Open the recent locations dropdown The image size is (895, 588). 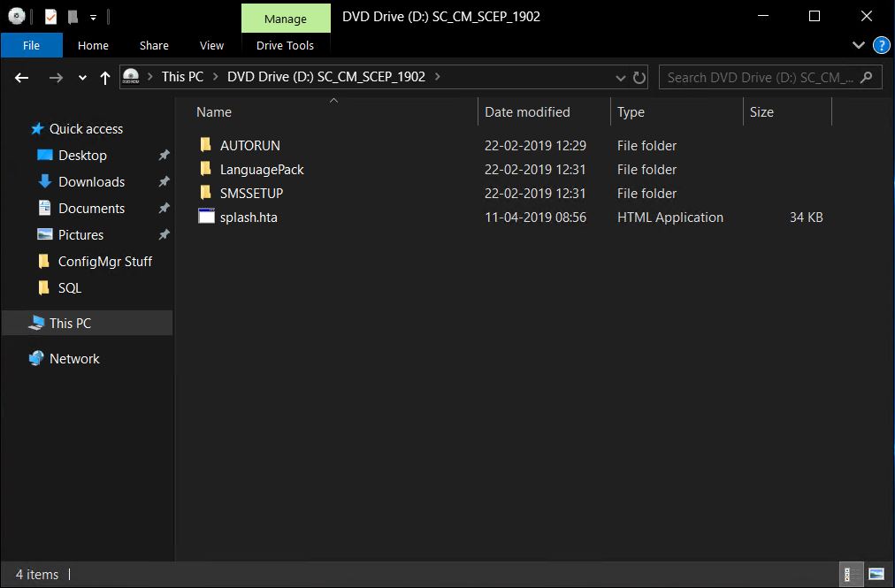click(x=82, y=78)
